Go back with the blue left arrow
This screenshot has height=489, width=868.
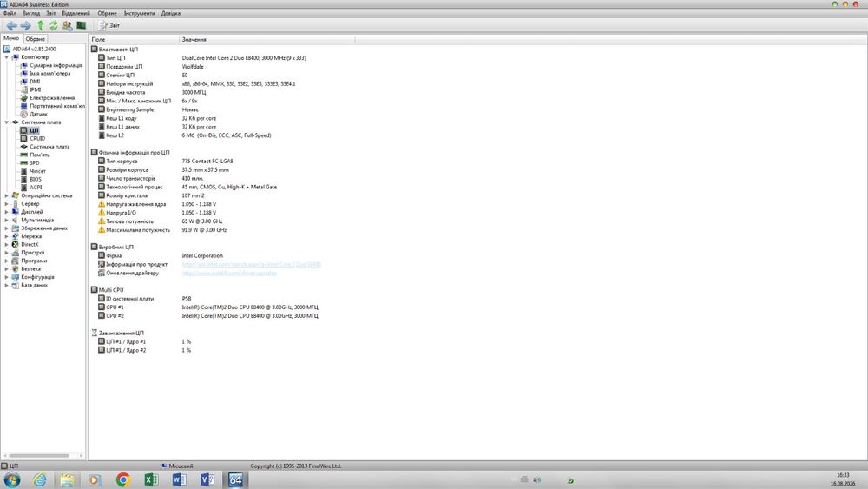pos(11,25)
